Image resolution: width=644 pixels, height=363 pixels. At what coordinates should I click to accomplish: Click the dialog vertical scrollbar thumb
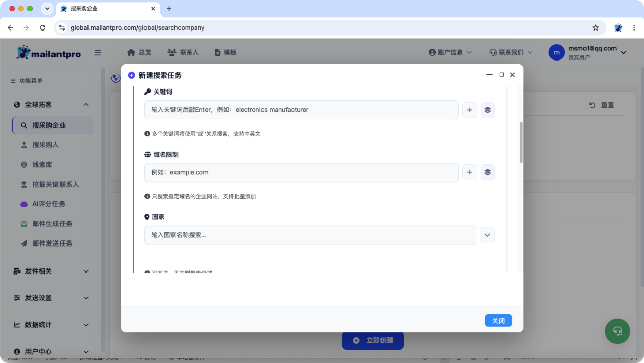[x=521, y=142]
